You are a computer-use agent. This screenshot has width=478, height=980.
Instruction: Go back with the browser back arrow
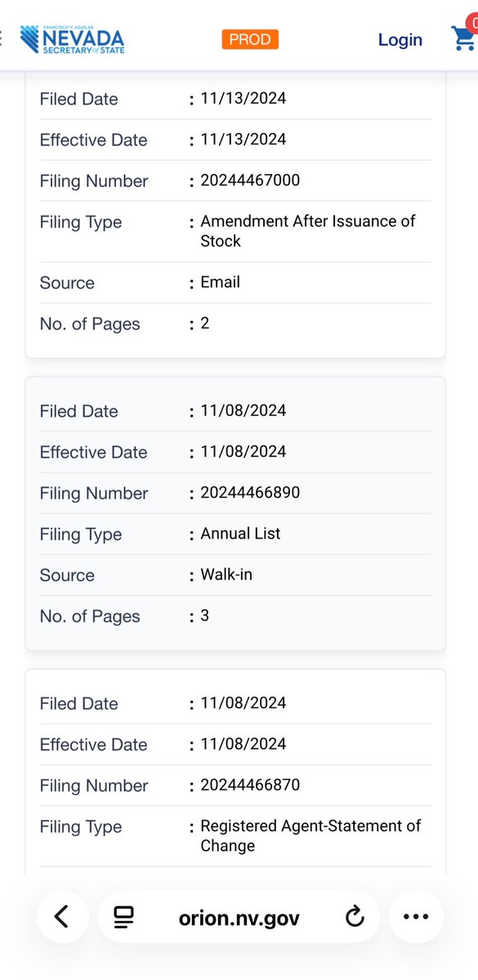pyautogui.click(x=61, y=917)
